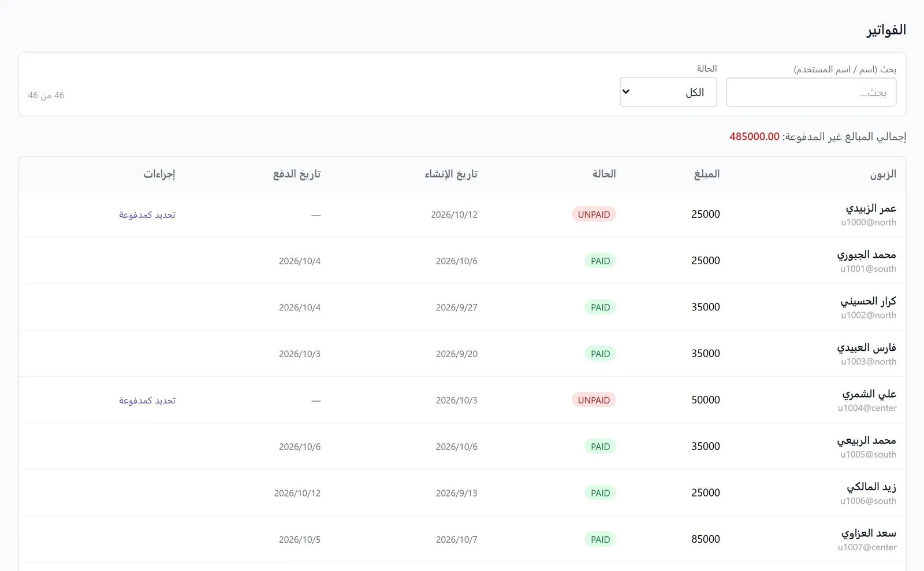Image resolution: width=924 pixels, height=571 pixels.
Task: Click the الحالة column header in table
Action: coord(604,174)
